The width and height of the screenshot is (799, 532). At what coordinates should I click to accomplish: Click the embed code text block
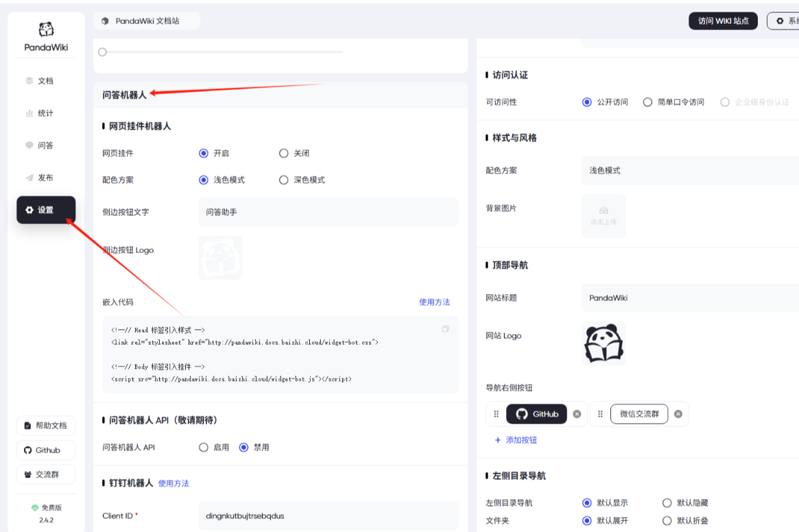(x=281, y=354)
